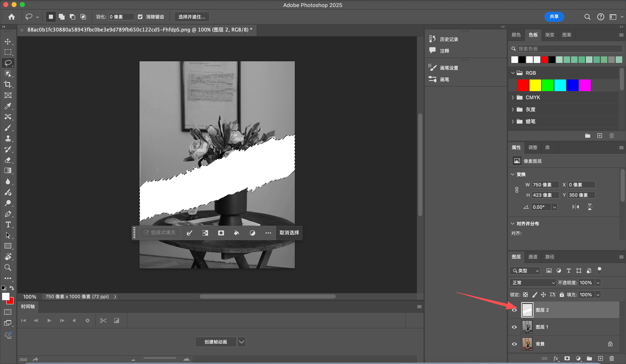Select the Move tool
This screenshot has width=626, height=364.
[8, 41]
